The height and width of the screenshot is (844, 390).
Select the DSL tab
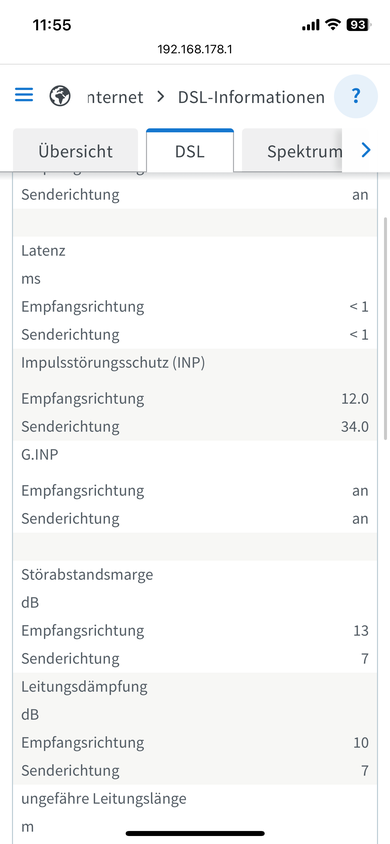(189, 151)
